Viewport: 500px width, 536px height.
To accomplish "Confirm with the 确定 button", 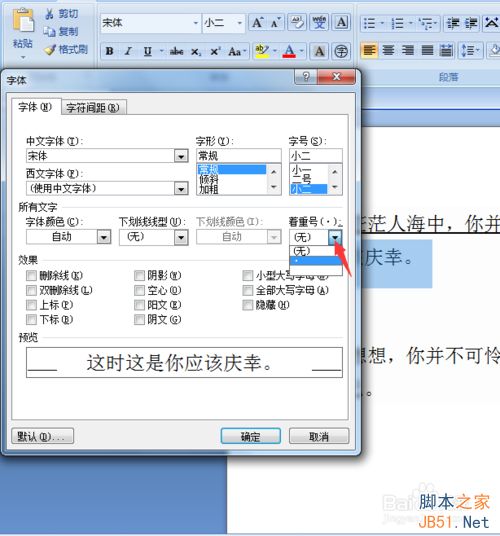I will click(251, 436).
